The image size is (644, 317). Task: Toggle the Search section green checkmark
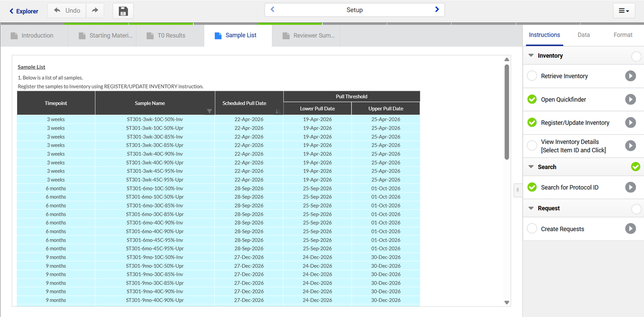pos(635,167)
